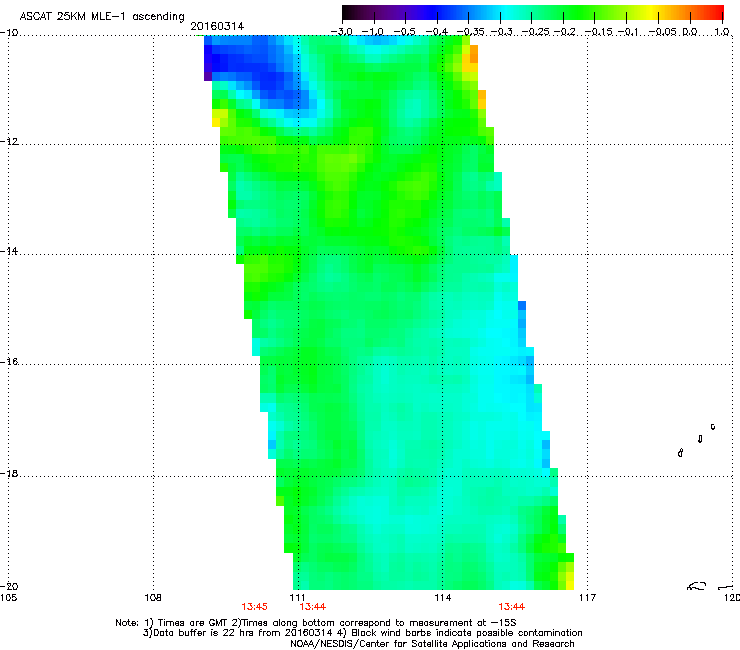Click the 1.0 label at colorbar end
Viewport: 740px width, 650px height.
(x=722, y=32)
